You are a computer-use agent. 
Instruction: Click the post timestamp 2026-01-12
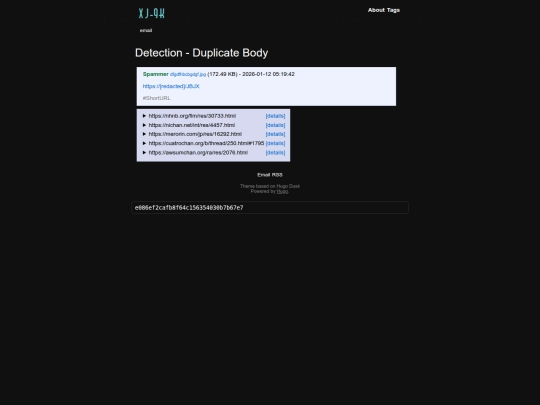(268, 74)
